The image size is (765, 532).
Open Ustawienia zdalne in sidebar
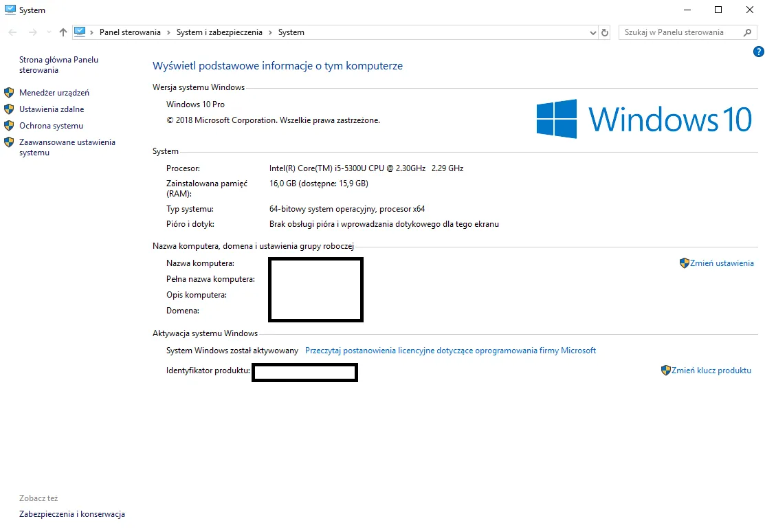[x=49, y=109]
